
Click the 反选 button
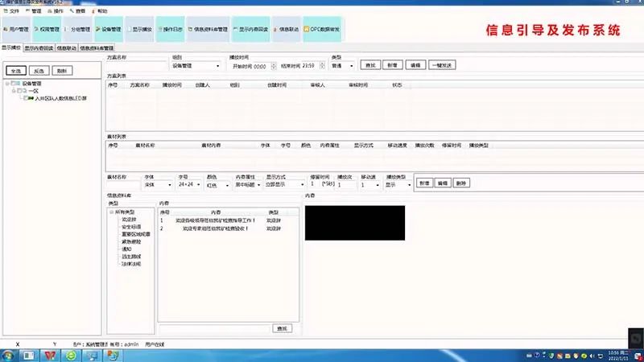click(39, 71)
